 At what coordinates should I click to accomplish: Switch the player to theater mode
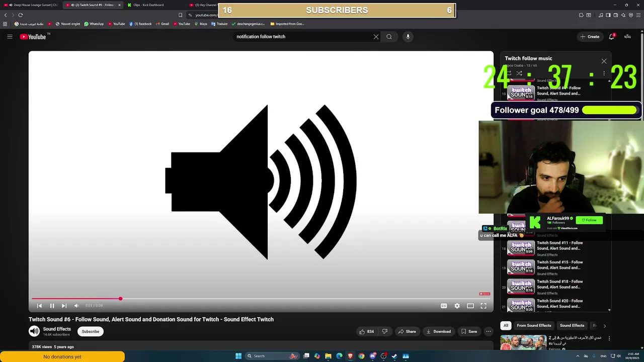pos(470,306)
